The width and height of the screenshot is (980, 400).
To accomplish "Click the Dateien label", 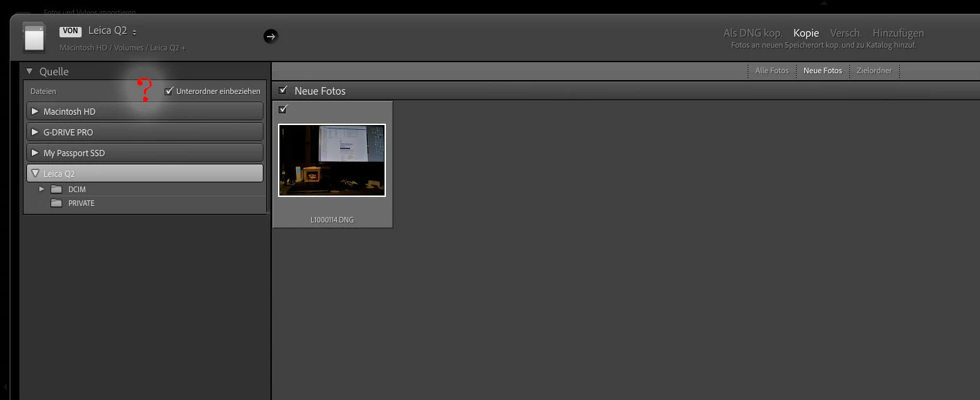I will [43, 91].
